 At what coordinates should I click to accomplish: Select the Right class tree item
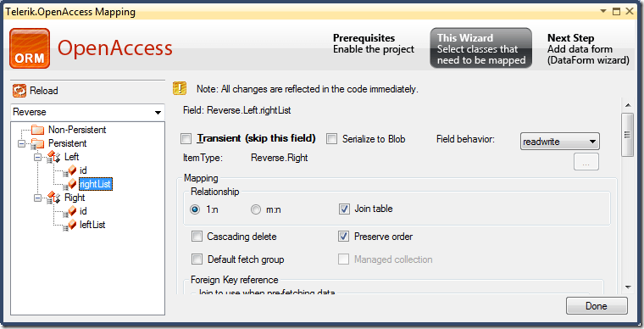click(x=75, y=198)
